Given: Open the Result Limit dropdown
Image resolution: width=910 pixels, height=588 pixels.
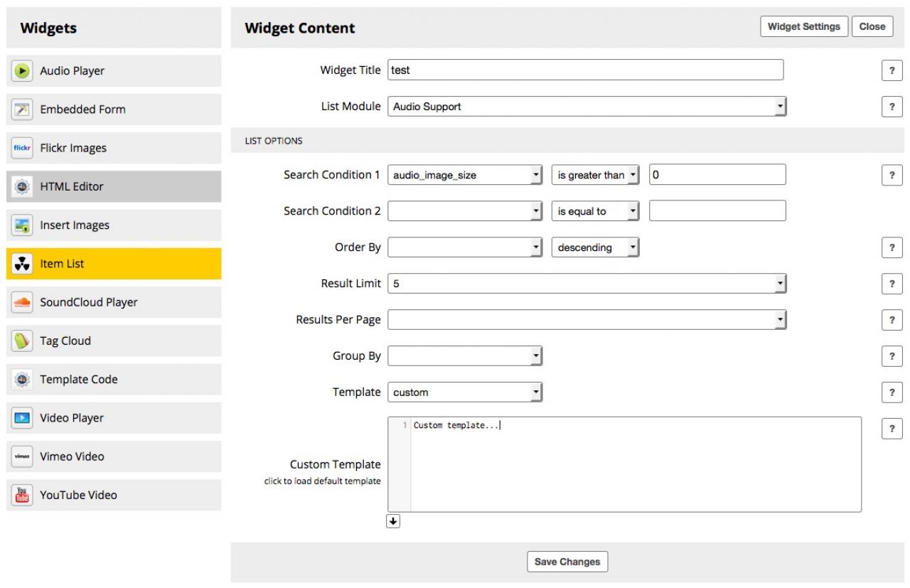Looking at the screenshot, I should pos(587,284).
